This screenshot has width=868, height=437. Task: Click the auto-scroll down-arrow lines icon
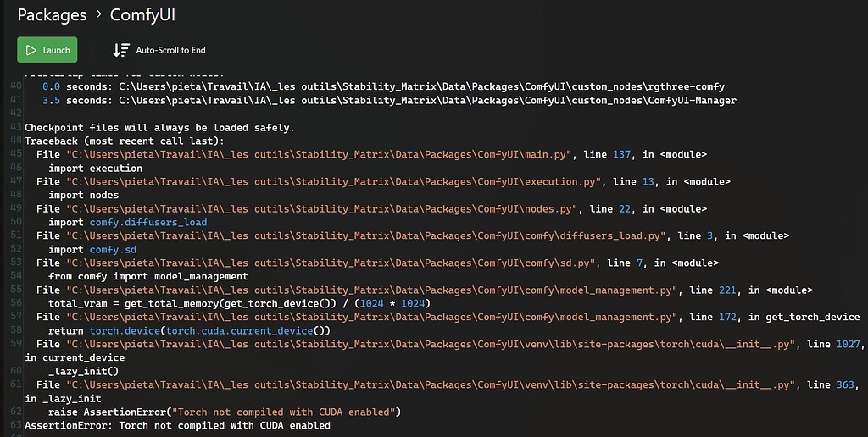pyautogui.click(x=121, y=50)
